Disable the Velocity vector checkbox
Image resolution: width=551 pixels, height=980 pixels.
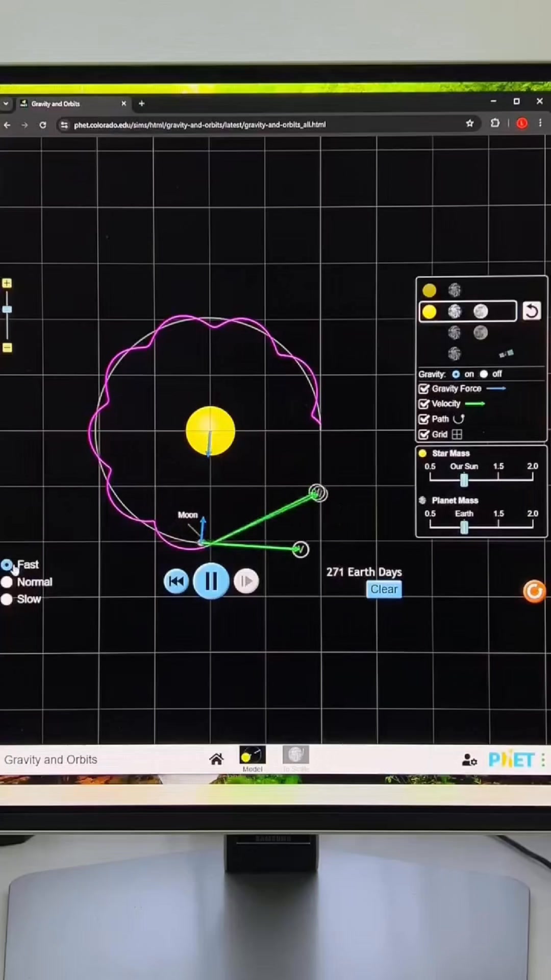click(424, 404)
